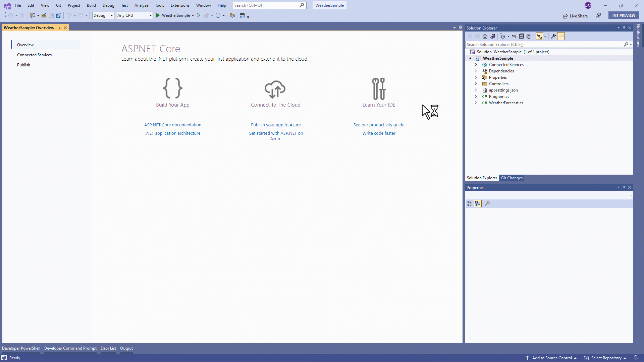This screenshot has height=362, width=644.
Task: Click Solution Explorer Home icon
Action: coord(485,36)
